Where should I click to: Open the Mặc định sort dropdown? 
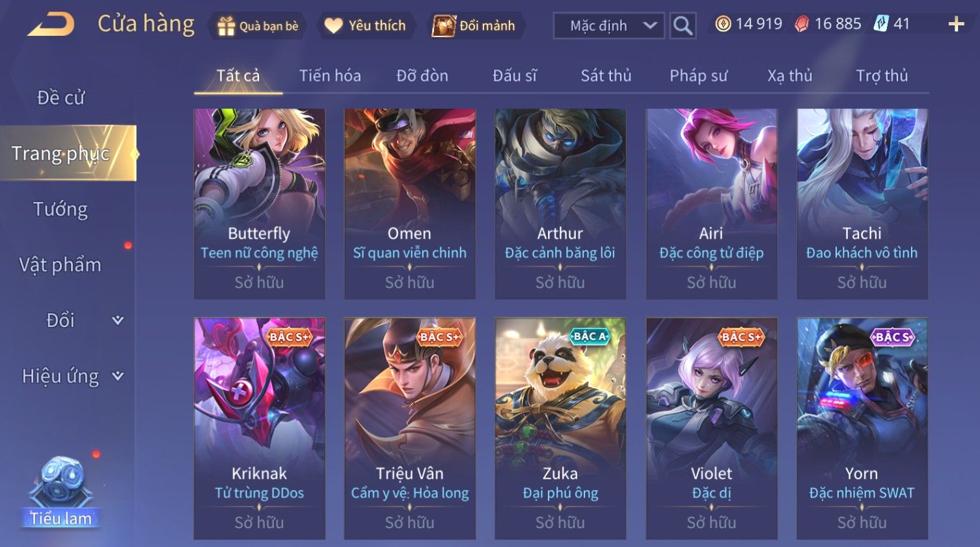point(609,25)
